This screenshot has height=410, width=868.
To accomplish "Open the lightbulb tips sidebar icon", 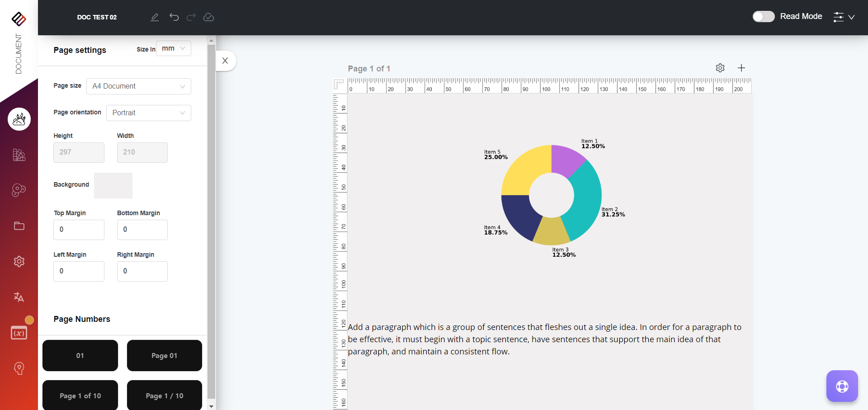I will tap(19, 368).
